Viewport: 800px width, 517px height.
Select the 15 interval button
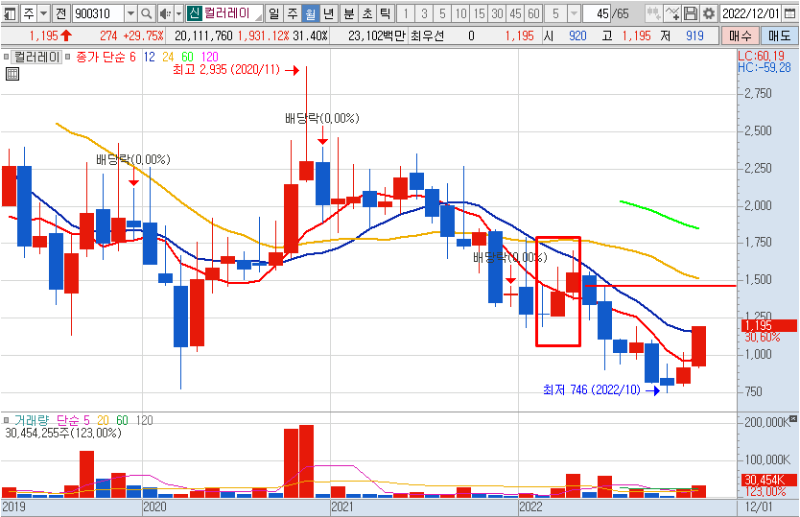coord(479,13)
